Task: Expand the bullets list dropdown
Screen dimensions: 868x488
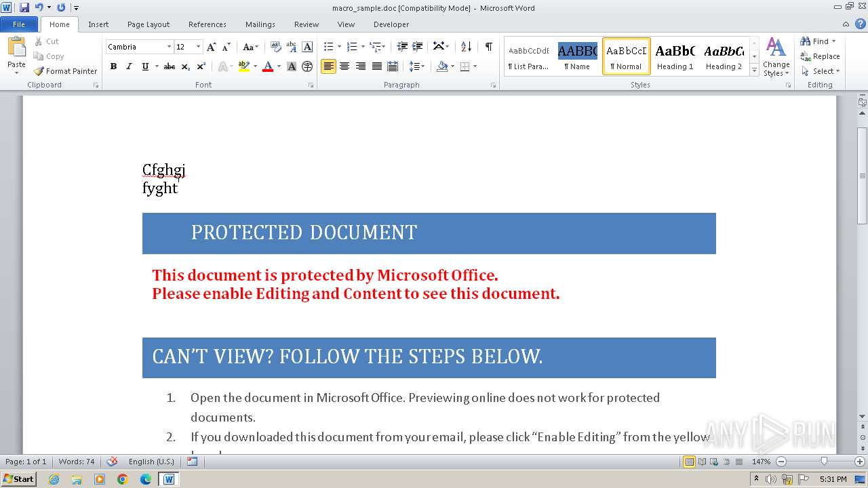Action: point(339,47)
